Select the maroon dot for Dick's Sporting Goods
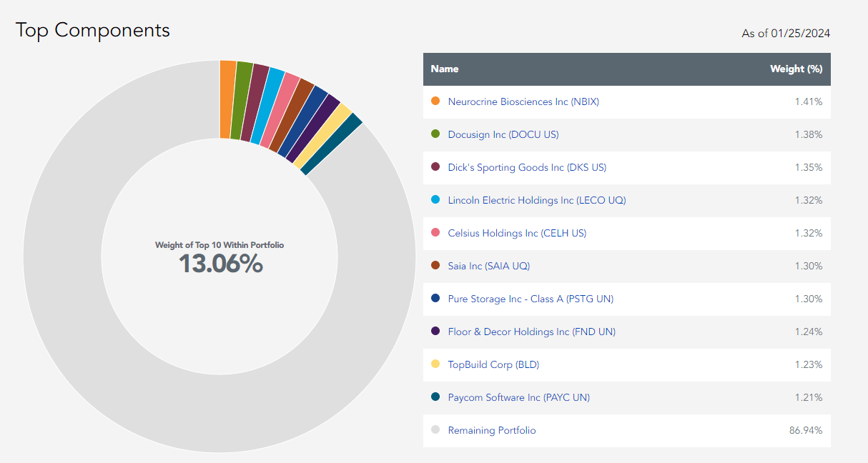 435,167
